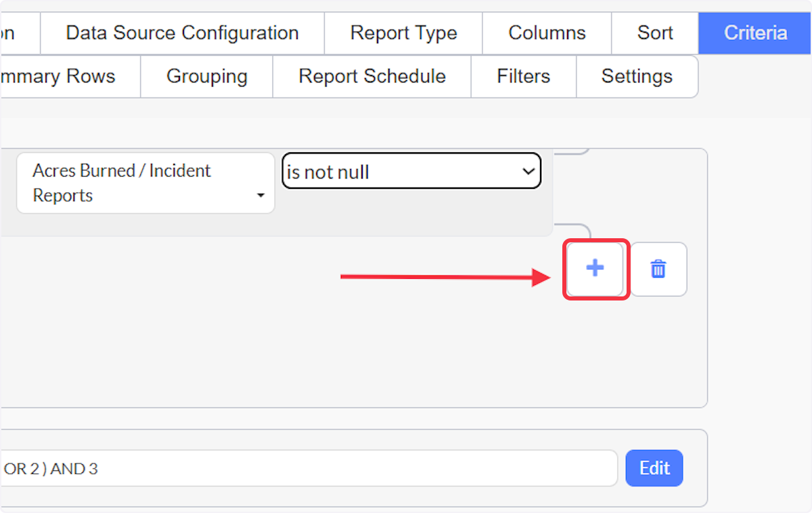This screenshot has height=513, width=812.
Task: Switch to the Grouping tab
Action: (x=206, y=76)
